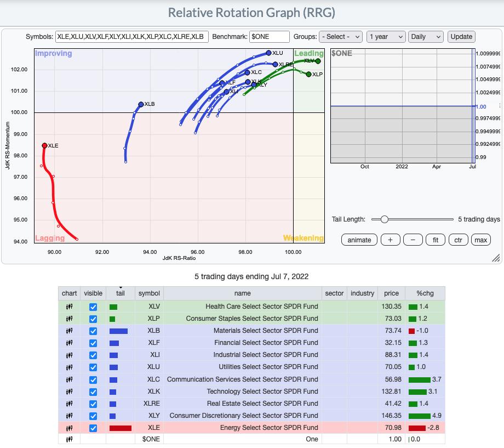Hide XLY from the graph
The image size is (504, 448).
point(93,416)
